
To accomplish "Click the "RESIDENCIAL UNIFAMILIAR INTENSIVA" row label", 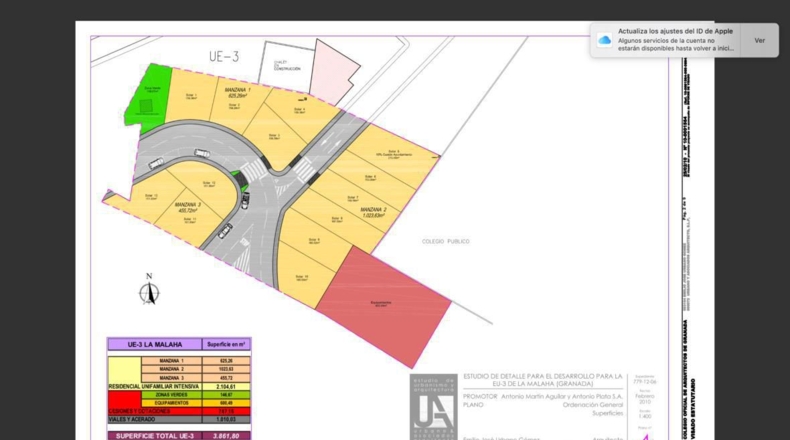I will pyautogui.click(x=154, y=387).
